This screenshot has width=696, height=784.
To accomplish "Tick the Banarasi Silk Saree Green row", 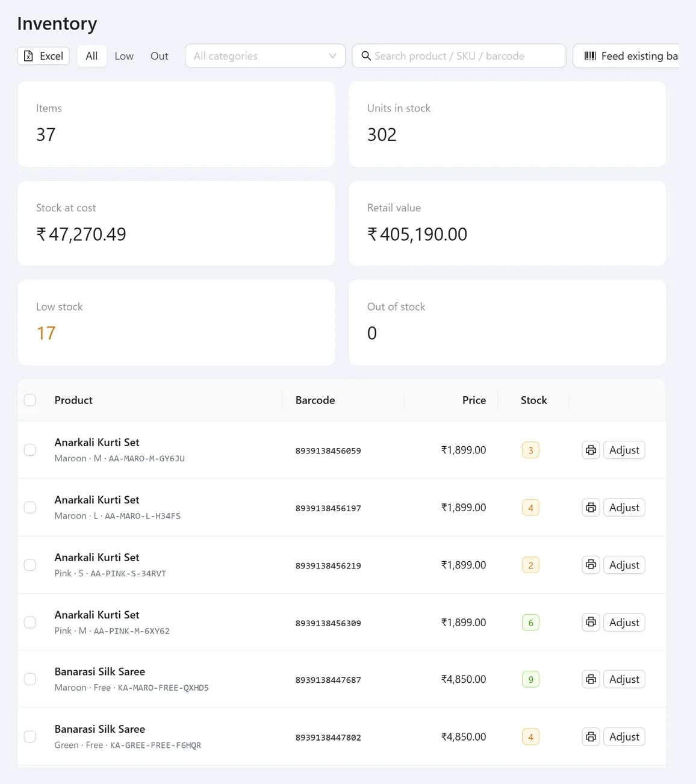I will click(x=30, y=736).
